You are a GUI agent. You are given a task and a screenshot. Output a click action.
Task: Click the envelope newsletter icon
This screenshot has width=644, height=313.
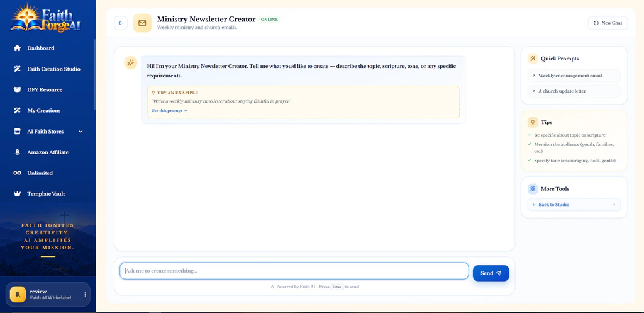click(x=142, y=23)
